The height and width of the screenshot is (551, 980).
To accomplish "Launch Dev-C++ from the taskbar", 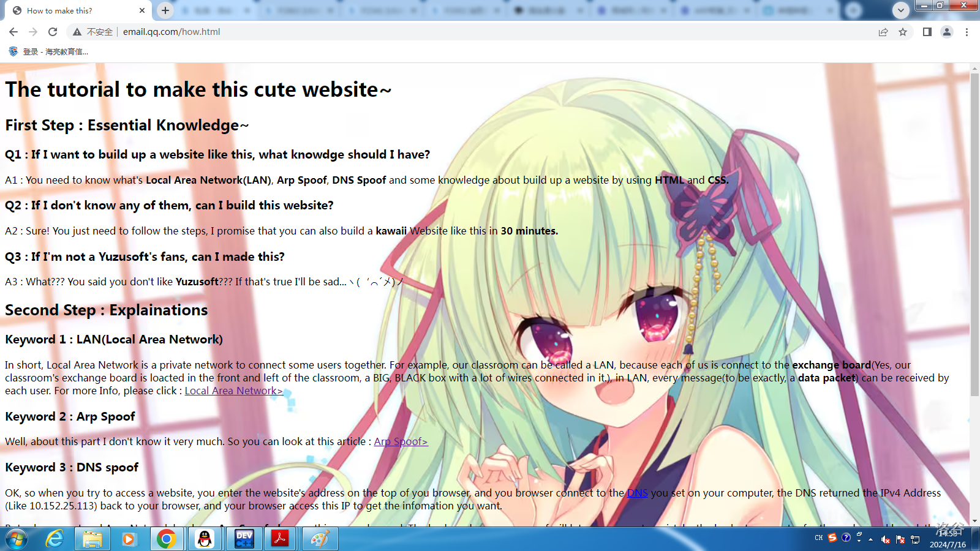I will 244,539.
